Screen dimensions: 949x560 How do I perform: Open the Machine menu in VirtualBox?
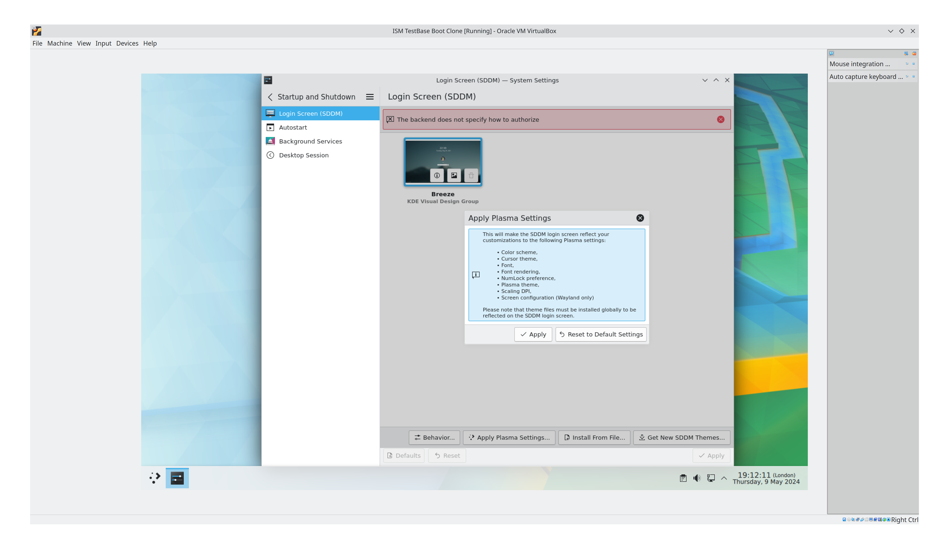click(x=60, y=44)
